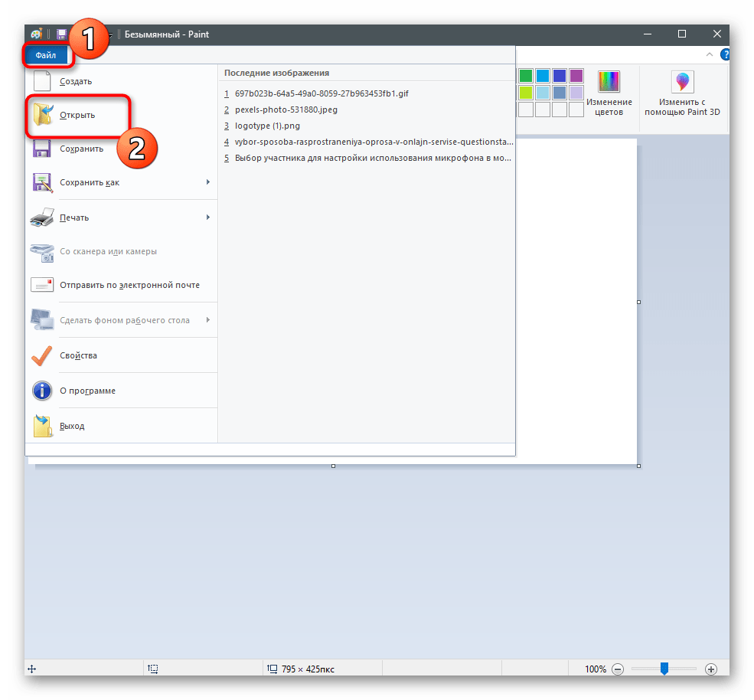
Task: Click the Сохранить floppy disk icon
Action: click(x=43, y=149)
